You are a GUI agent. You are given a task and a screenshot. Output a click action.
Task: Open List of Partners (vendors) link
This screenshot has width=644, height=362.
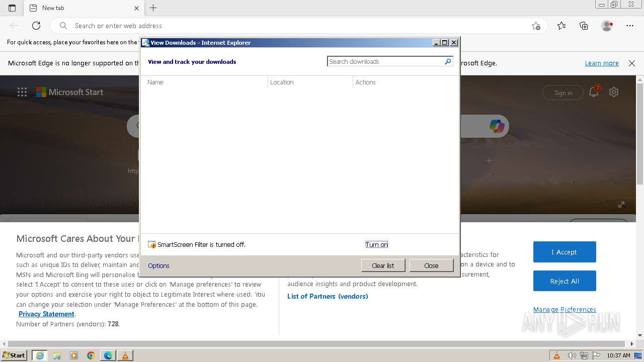tap(328, 296)
